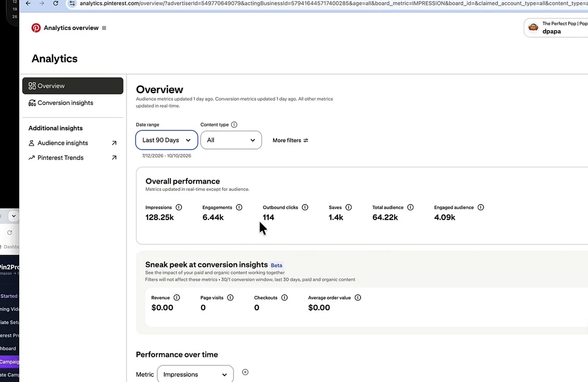This screenshot has height=382, width=588.
Task: Click the Total audience info icon
Action: click(411, 207)
